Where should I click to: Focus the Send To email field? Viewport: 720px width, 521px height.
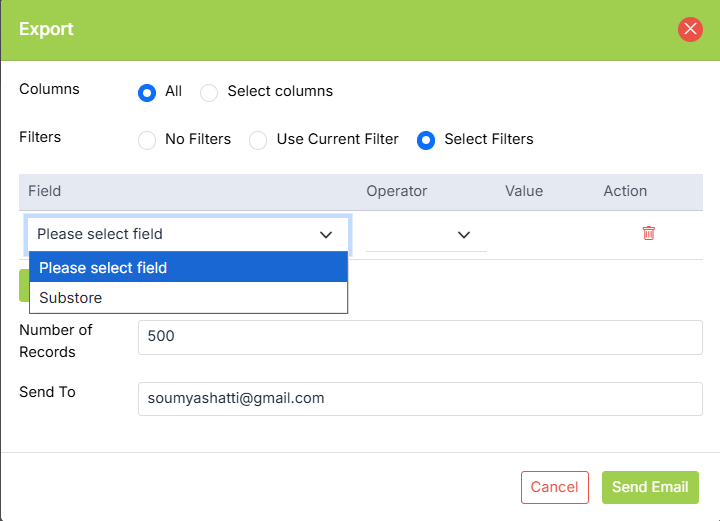420,398
